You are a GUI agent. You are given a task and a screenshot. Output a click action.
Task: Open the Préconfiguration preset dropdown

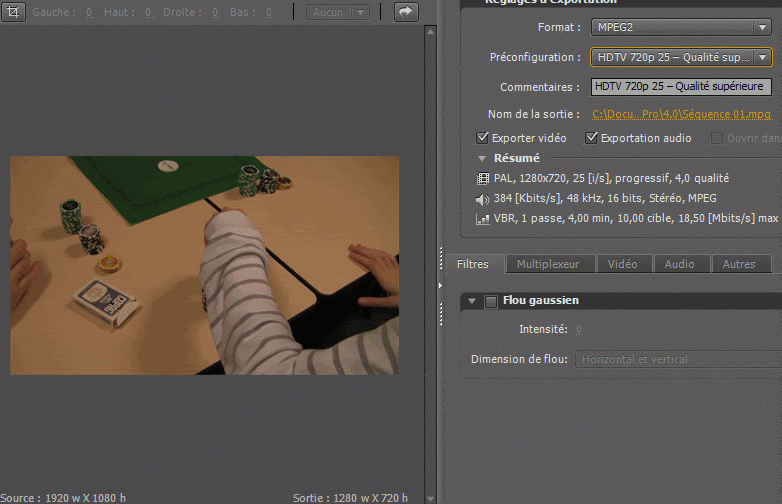coord(681,57)
